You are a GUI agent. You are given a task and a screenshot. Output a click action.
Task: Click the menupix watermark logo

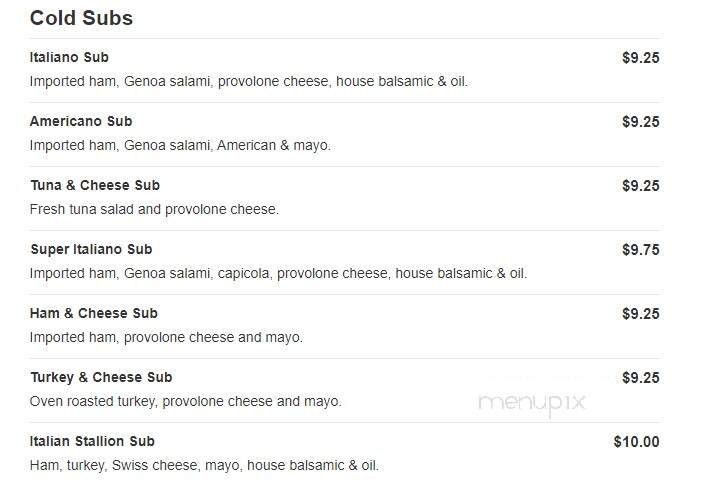[x=532, y=403]
